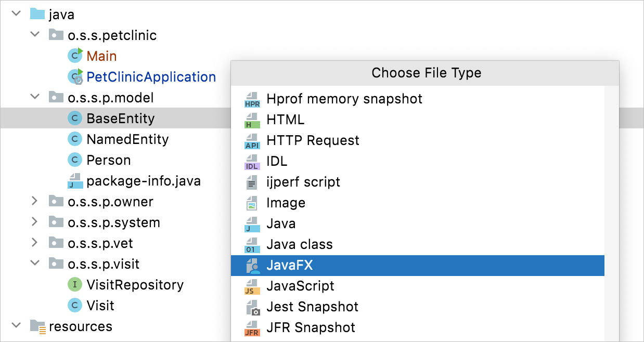Select the PetClinicApplication class name

tap(151, 77)
